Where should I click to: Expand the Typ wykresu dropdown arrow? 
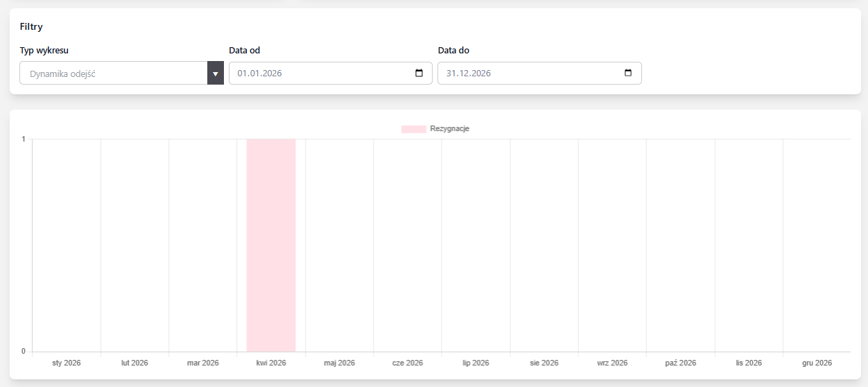[215, 74]
